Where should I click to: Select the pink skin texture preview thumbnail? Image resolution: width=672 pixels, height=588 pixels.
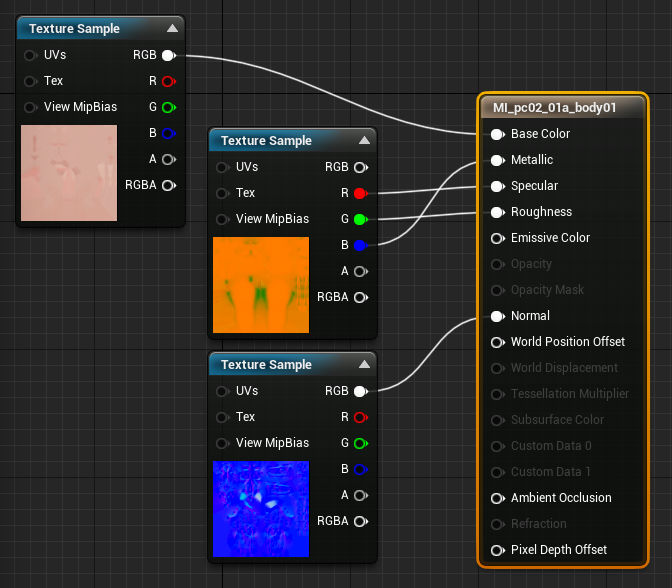tap(69, 173)
